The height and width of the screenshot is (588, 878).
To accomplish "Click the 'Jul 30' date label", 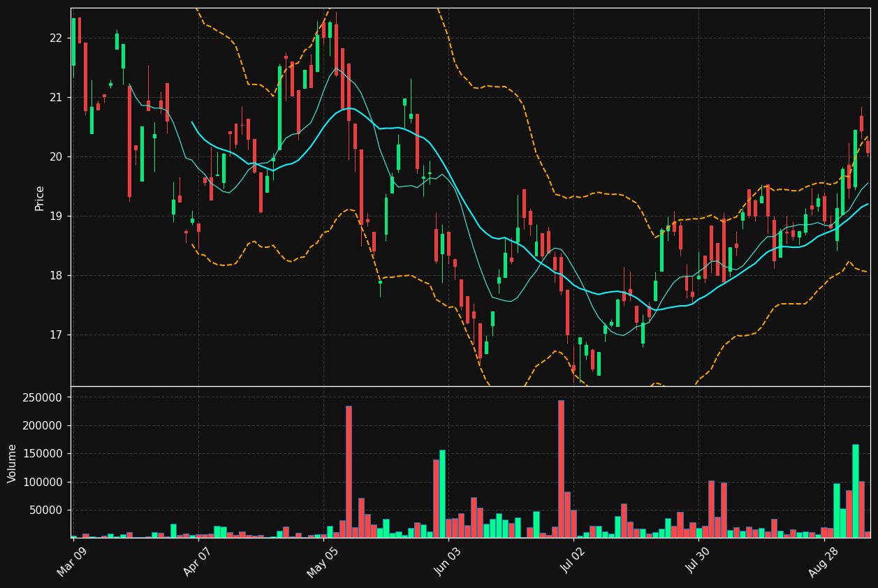I will click(x=698, y=561).
